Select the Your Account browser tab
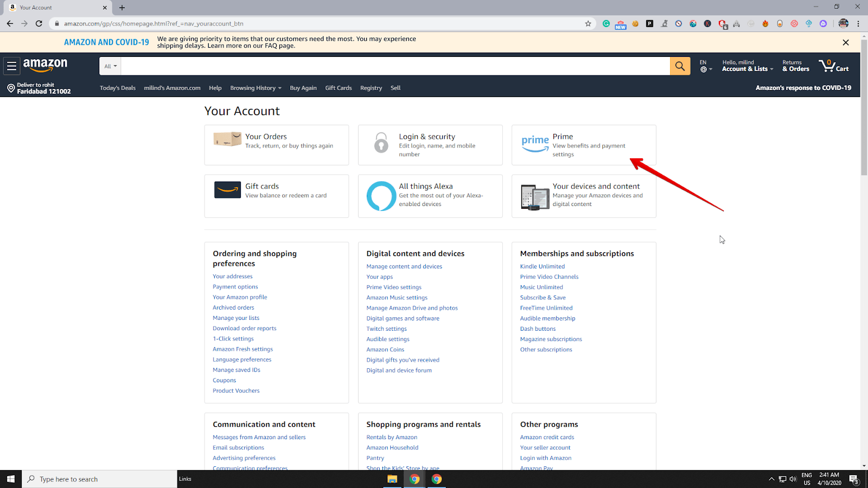The width and height of the screenshot is (868, 488). [59, 8]
